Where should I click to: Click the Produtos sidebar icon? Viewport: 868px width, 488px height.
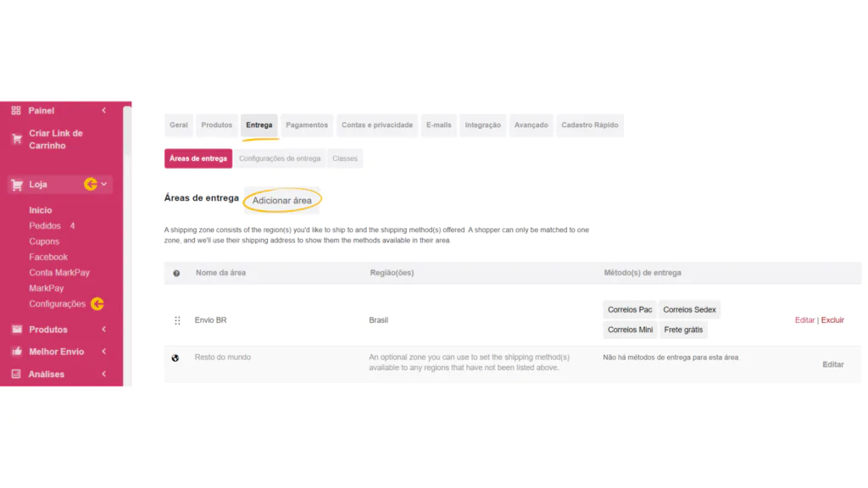tap(17, 330)
